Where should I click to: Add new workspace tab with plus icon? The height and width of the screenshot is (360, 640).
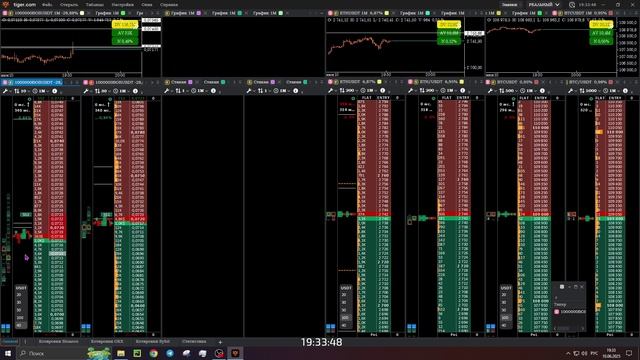[220, 342]
